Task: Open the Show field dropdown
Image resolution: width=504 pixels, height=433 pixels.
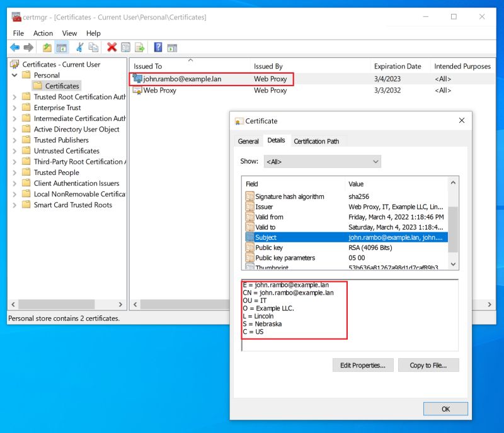Action: [376, 162]
